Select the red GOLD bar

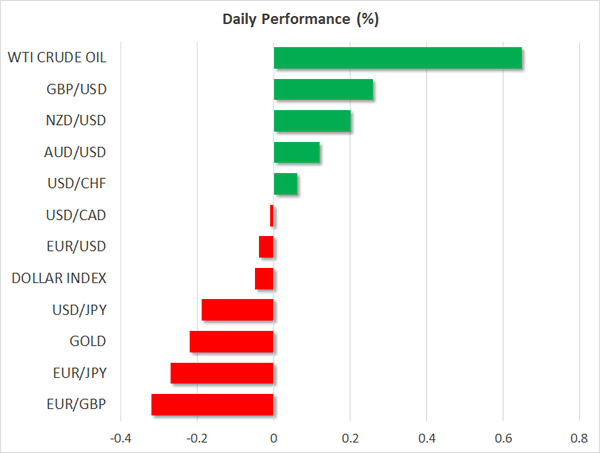[231, 342]
